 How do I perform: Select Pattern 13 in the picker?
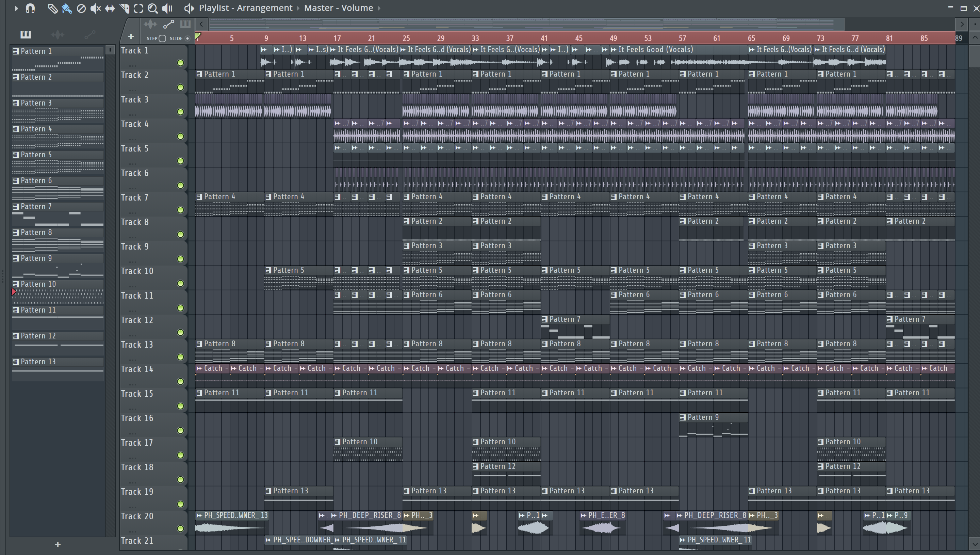tap(58, 370)
